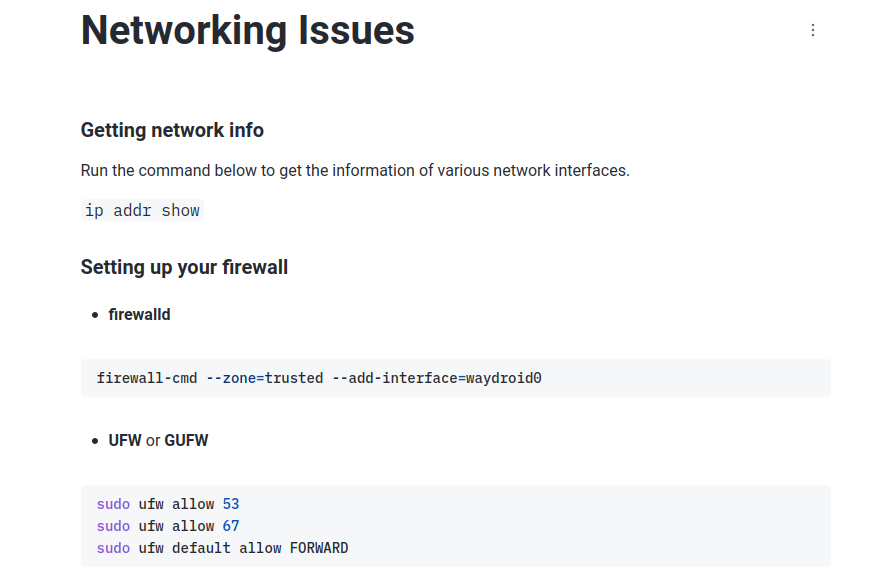Click sudo on the ufw allow 53 line
888x588 pixels.
113,504
